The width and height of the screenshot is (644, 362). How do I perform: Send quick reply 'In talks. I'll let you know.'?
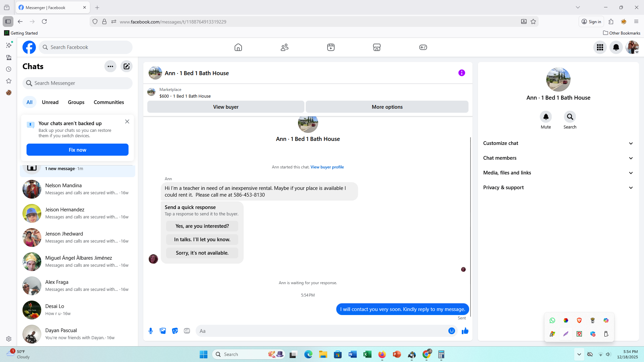202,240
